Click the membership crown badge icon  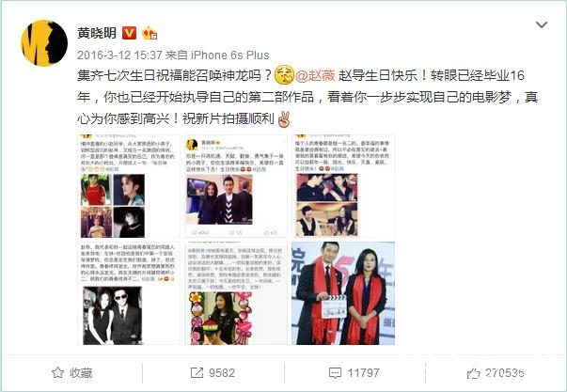pos(150,34)
